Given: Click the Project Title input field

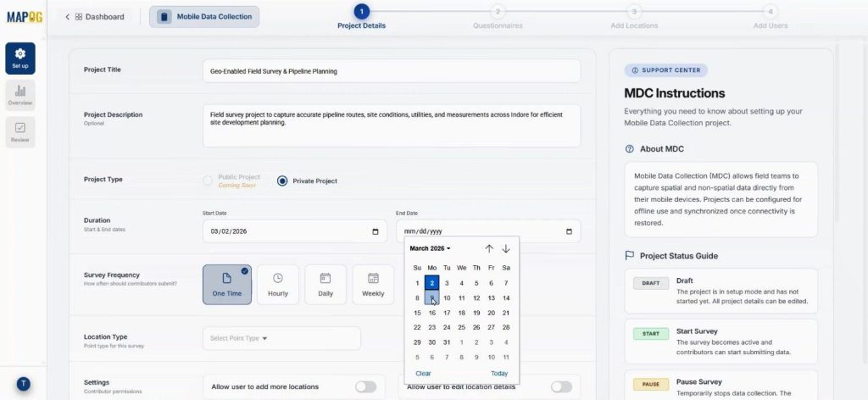Looking at the screenshot, I should click(392, 71).
